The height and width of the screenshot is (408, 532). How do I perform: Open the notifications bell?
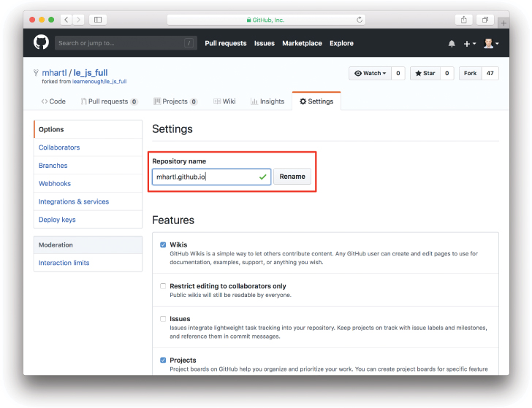[x=452, y=44]
